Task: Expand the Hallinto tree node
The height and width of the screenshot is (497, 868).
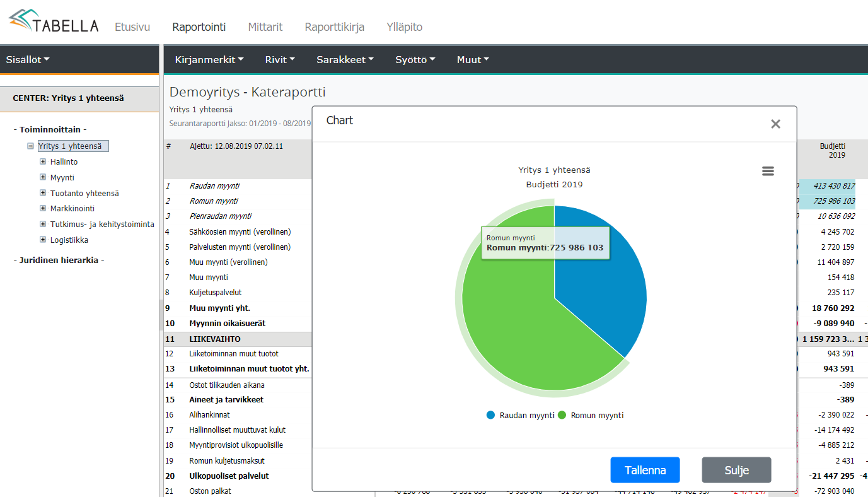Action: (43, 162)
